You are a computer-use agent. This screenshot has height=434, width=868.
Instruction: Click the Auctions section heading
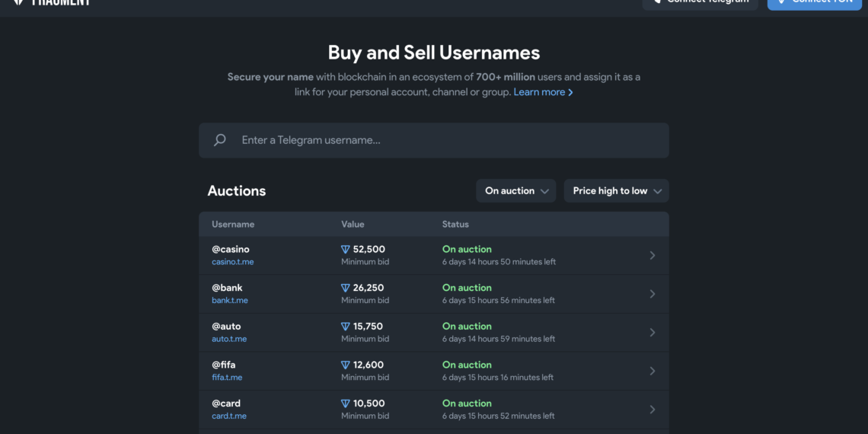coord(236,191)
